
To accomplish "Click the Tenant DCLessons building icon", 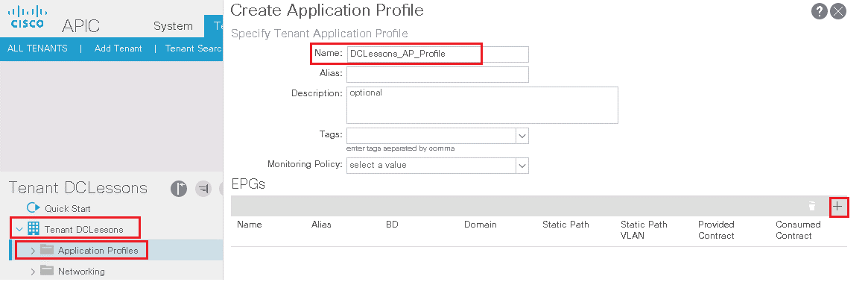I will point(34,229).
